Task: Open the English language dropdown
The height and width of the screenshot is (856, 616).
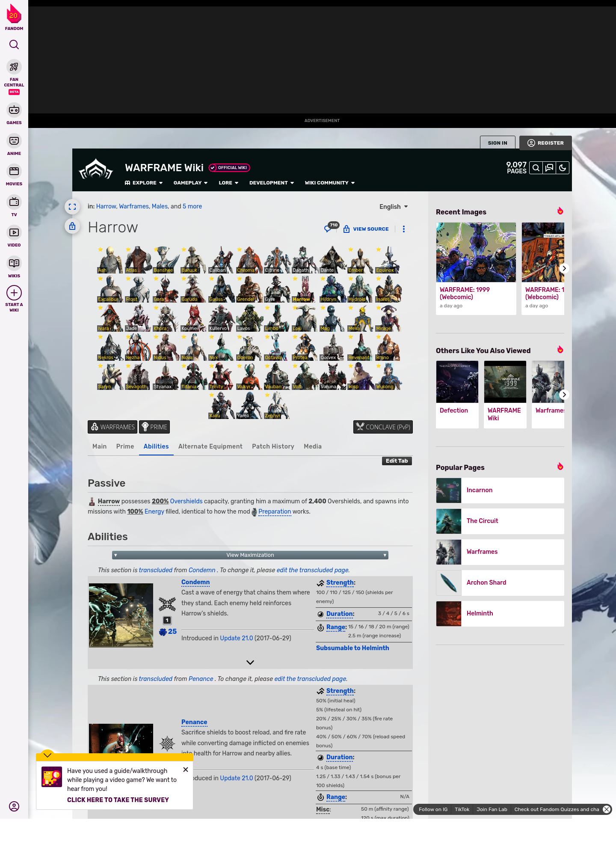Action: coord(394,207)
